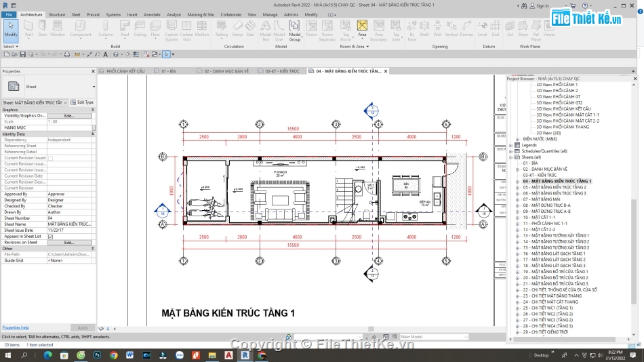Collapse the Identity Data properties section

[92, 134]
